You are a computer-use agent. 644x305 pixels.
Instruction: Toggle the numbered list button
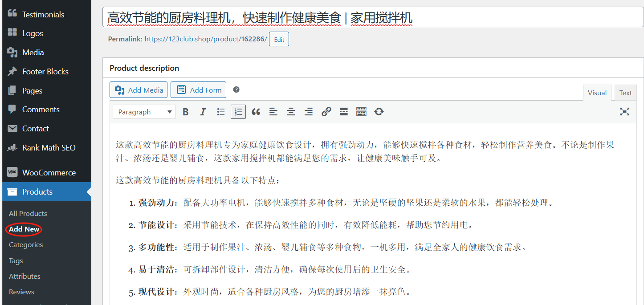tap(238, 112)
